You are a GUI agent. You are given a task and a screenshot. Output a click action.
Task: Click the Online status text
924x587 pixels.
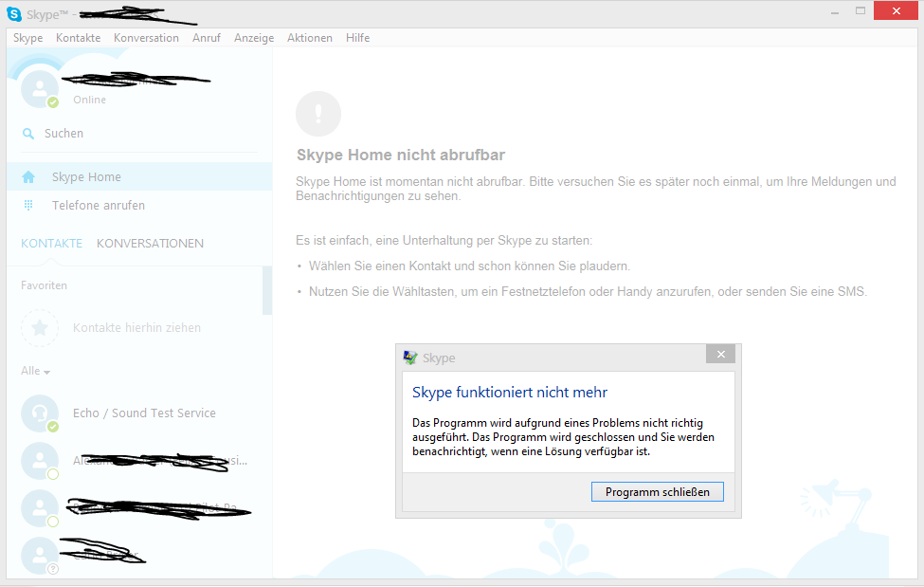click(90, 100)
